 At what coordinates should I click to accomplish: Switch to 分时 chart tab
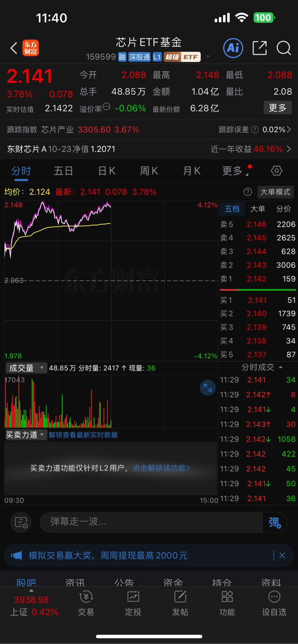click(x=21, y=170)
